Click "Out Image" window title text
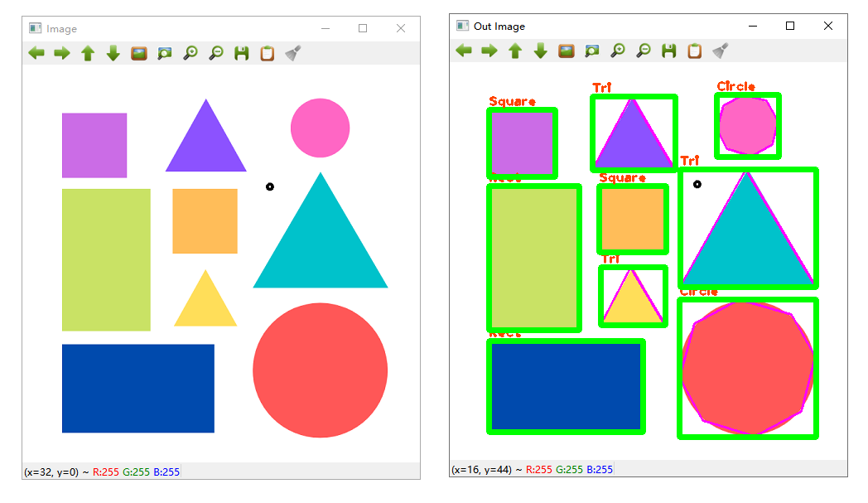The image size is (868, 503). point(499,26)
